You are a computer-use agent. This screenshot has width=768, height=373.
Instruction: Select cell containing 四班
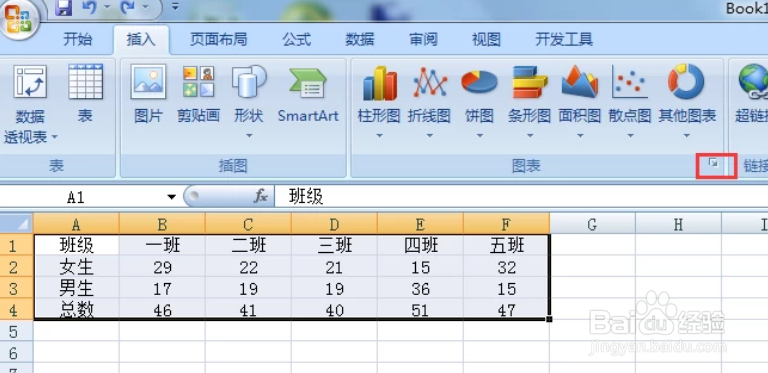420,245
